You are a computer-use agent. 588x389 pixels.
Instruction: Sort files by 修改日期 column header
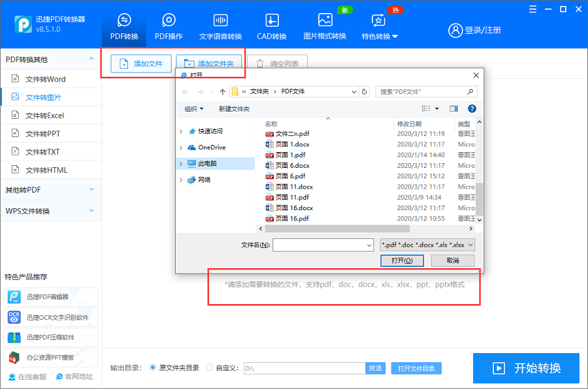(x=424, y=123)
